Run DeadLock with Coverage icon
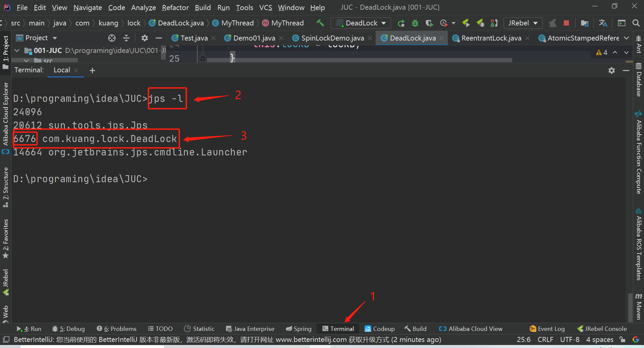 coord(429,23)
